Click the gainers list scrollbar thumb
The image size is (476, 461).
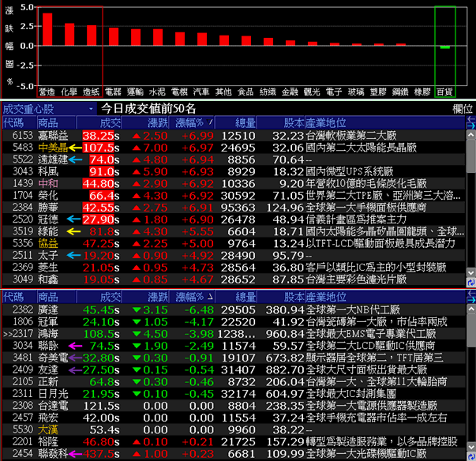(x=470, y=156)
